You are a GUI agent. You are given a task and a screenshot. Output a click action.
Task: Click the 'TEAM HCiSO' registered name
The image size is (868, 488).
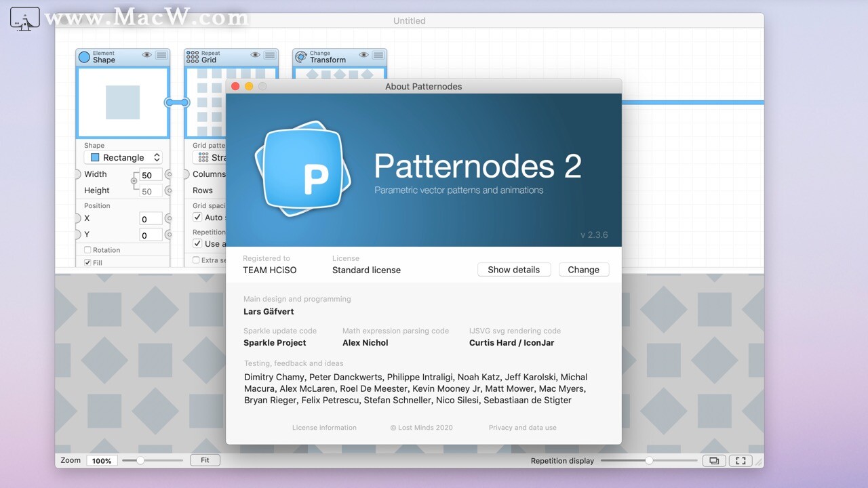270,270
